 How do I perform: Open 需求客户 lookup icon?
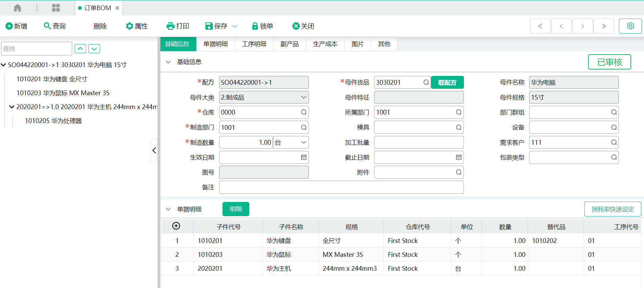pos(614,142)
